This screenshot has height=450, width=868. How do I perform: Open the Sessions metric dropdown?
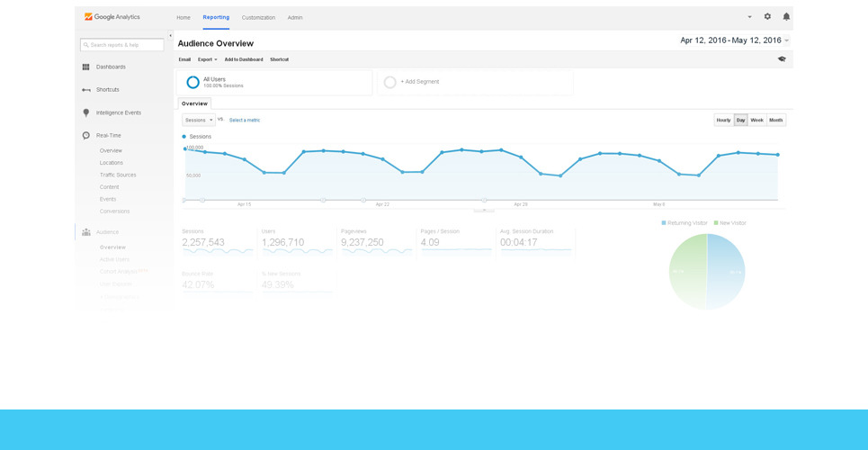click(x=199, y=120)
